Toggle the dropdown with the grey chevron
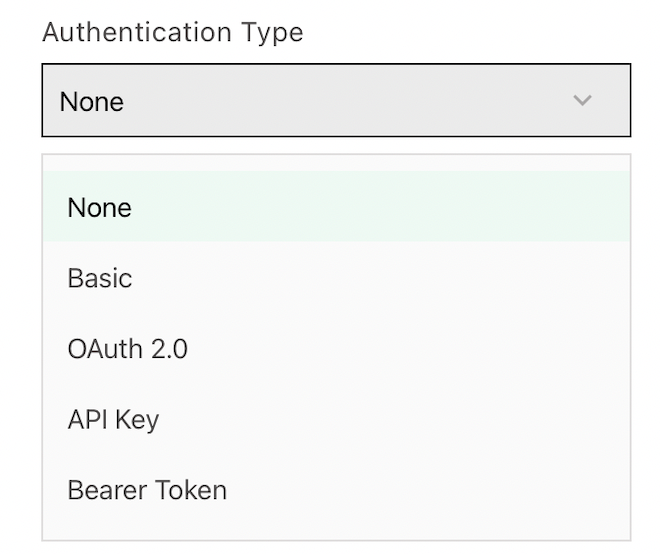 [x=583, y=100]
